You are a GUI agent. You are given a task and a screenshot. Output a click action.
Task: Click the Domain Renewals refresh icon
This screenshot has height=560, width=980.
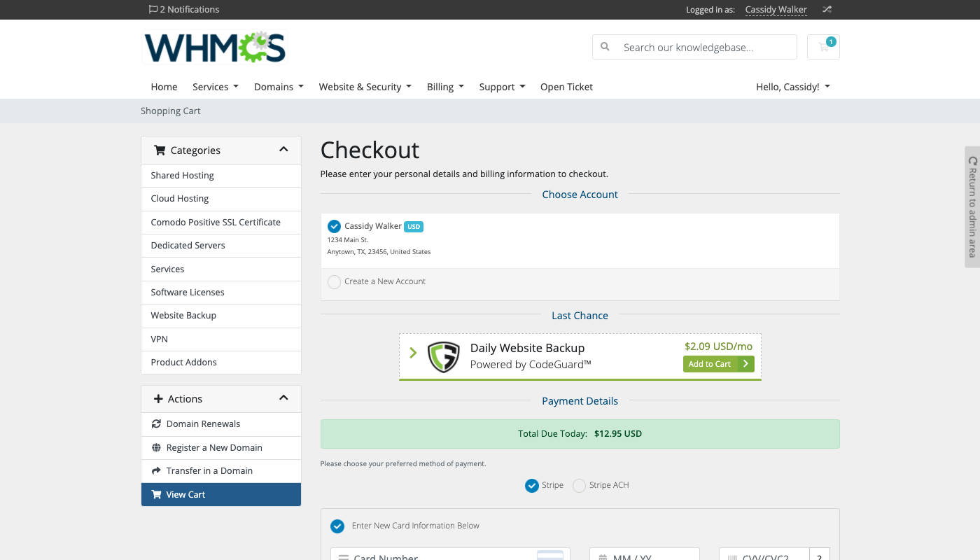(156, 424)
